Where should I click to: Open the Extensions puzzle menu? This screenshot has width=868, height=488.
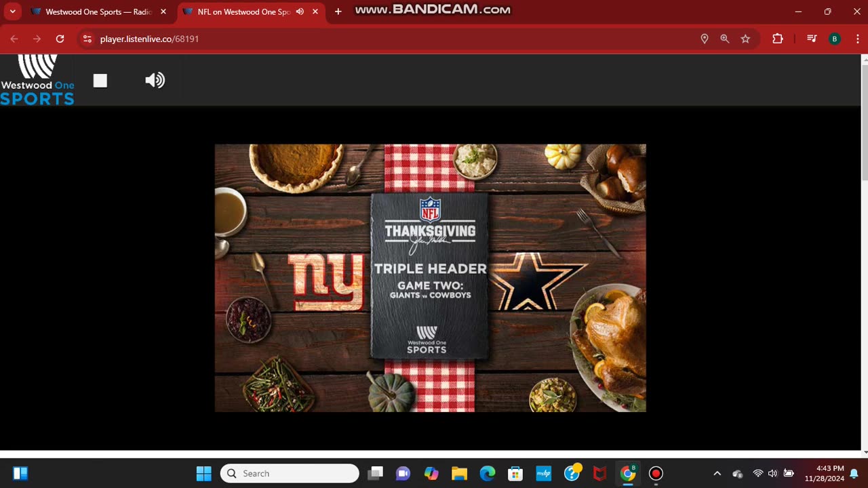[778, 39]
